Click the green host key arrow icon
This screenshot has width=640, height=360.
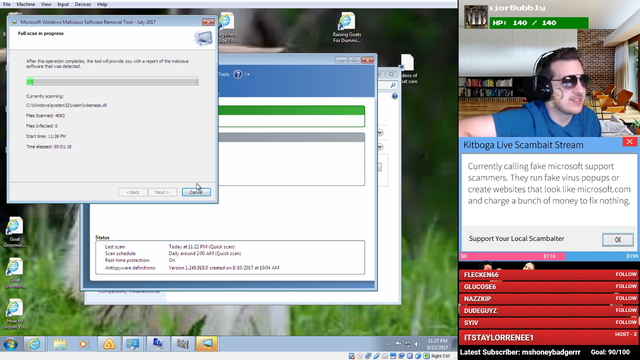click(x=427, y=356)
